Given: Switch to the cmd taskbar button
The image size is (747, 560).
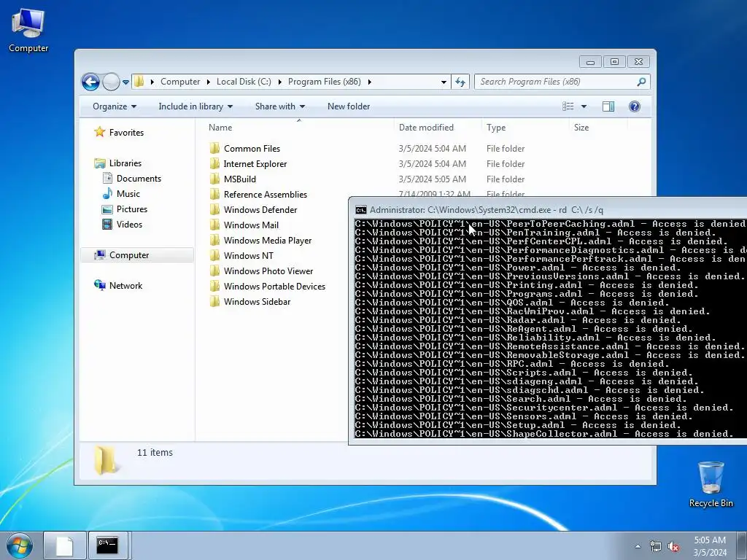Looking at the screenshot, I should click(108, 545).
